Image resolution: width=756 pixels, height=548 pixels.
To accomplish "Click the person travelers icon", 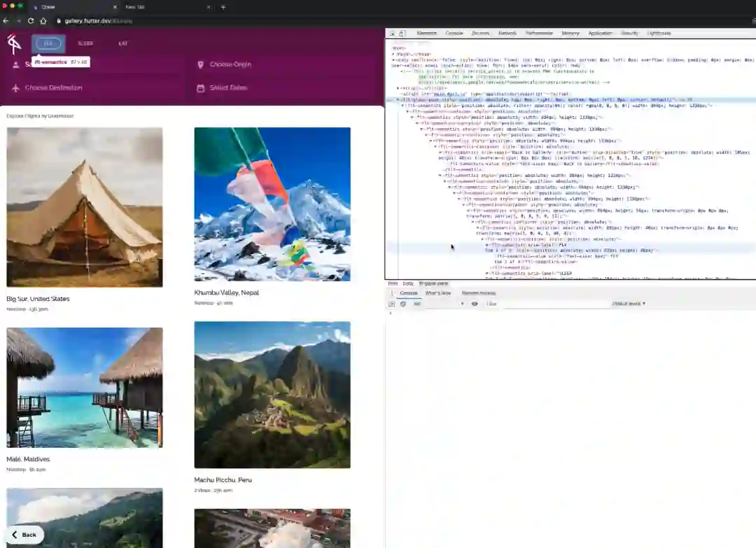I will pyautogui.click(x=16, y=64).
